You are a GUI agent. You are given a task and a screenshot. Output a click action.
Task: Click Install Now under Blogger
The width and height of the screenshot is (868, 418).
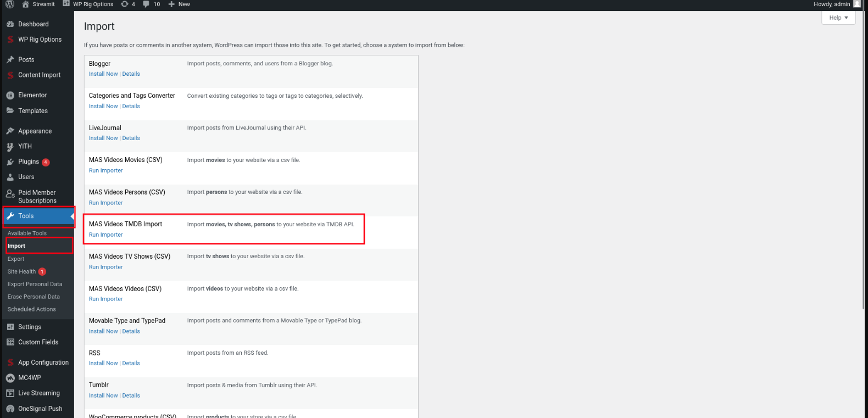tap(103, 74)
